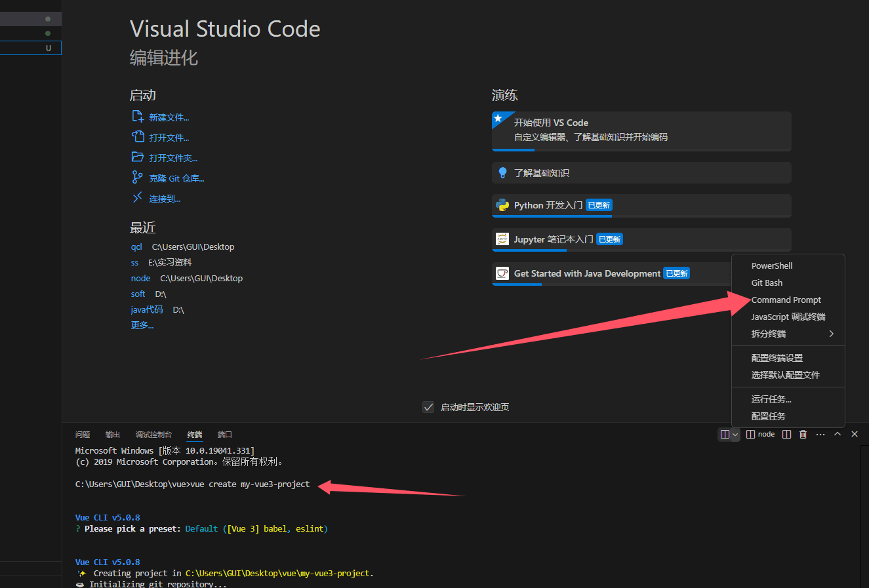Click the open folder icon beside 打开文件夹
This screenshot has height=588, width=869.
(x=138, y=157)
